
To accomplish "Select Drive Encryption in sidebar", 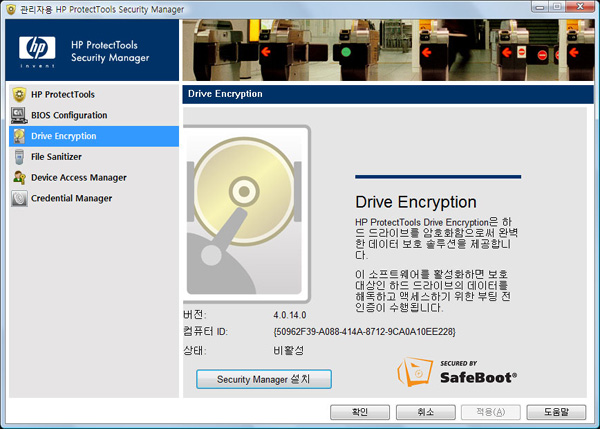I will coord(94,136).
